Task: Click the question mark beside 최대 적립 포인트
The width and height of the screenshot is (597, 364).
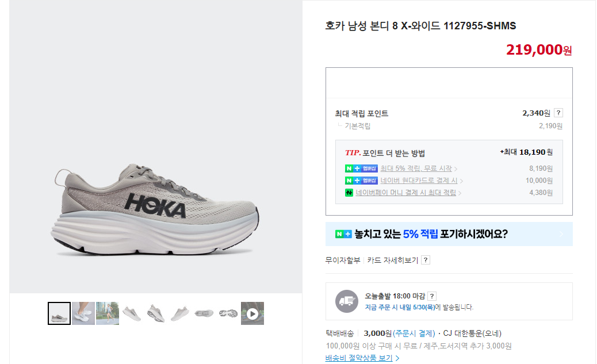Action: point(558,113)
